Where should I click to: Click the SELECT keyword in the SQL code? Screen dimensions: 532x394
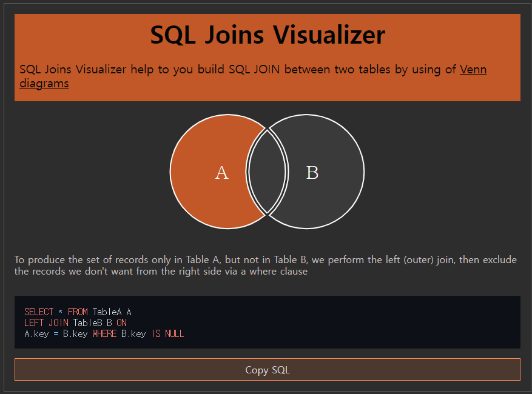click(x=39, y=311)
